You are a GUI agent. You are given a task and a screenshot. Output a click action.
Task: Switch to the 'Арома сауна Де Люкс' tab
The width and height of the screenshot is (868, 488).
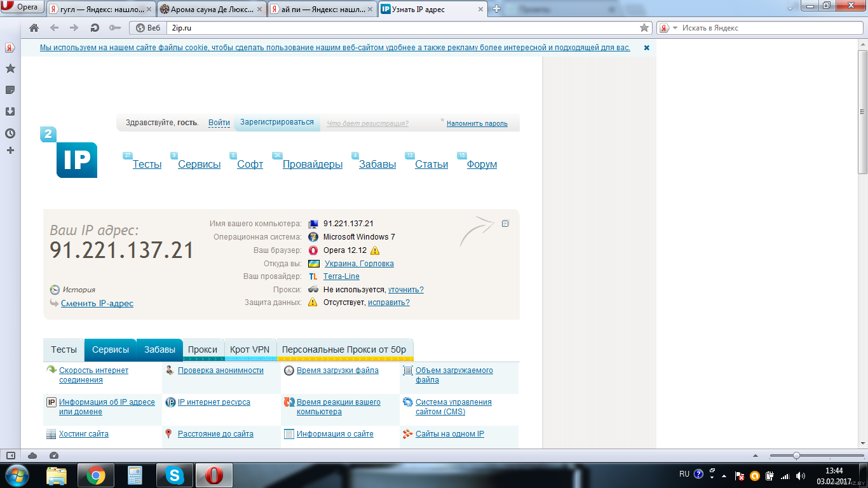coord(212,9)
